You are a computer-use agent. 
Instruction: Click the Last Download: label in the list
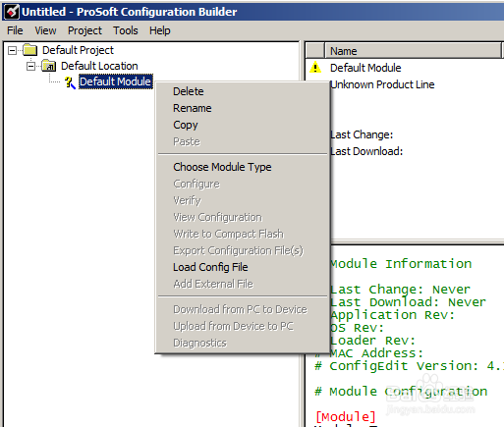pyautogui.click(x=366, y=151)
